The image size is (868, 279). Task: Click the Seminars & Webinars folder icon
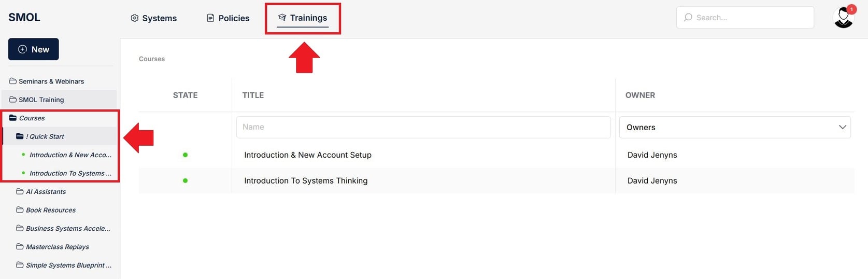coord(13,81)
